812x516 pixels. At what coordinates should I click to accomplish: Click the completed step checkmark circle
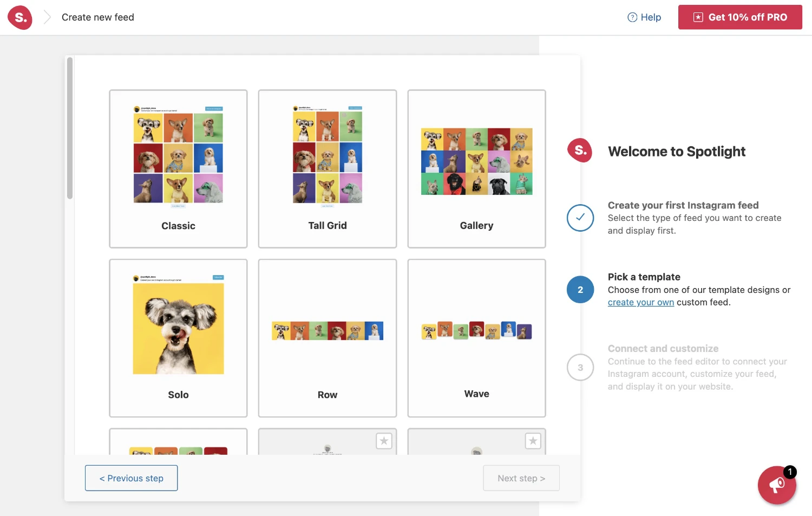[x=580, y=218]
